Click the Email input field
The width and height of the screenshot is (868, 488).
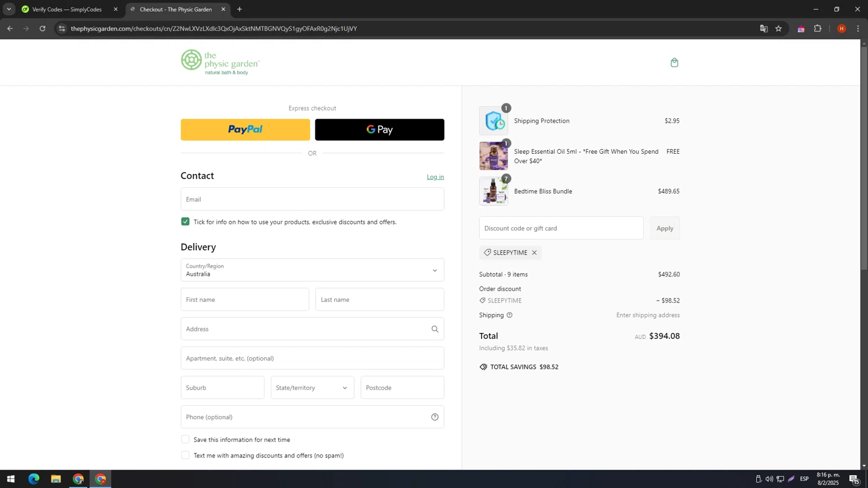(312, 199)
